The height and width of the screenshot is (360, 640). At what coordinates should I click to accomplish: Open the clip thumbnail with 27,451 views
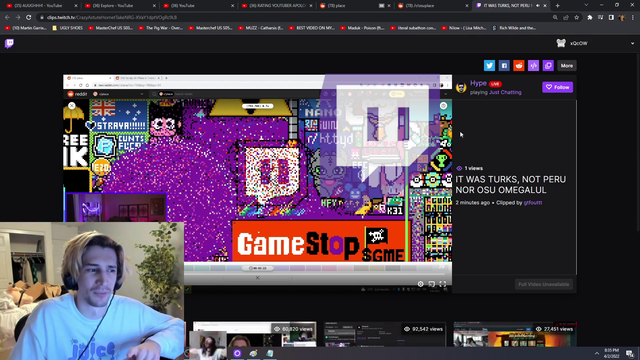515,334
